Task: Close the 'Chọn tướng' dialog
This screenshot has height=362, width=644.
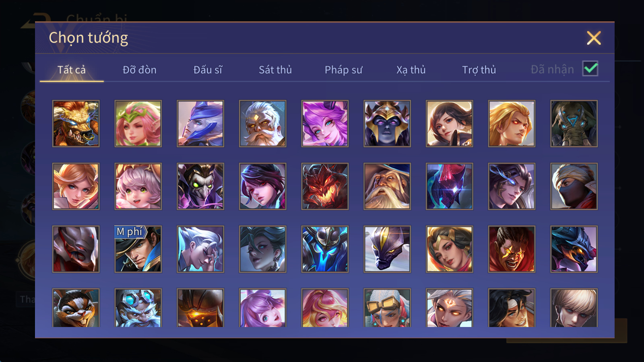Action: [594, 38]
